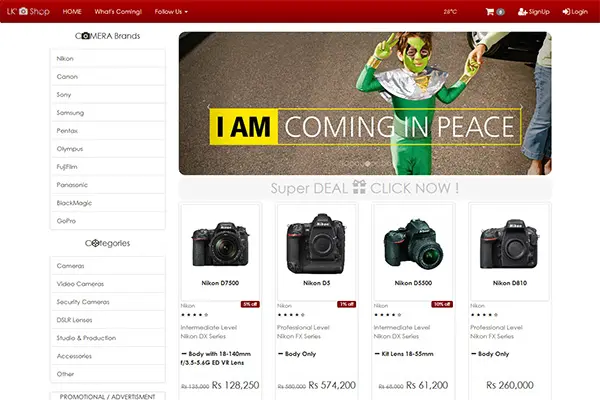Click the active carousel indicator dot
Viewport: 600px width, 400px height.
[x=367, y=163]
